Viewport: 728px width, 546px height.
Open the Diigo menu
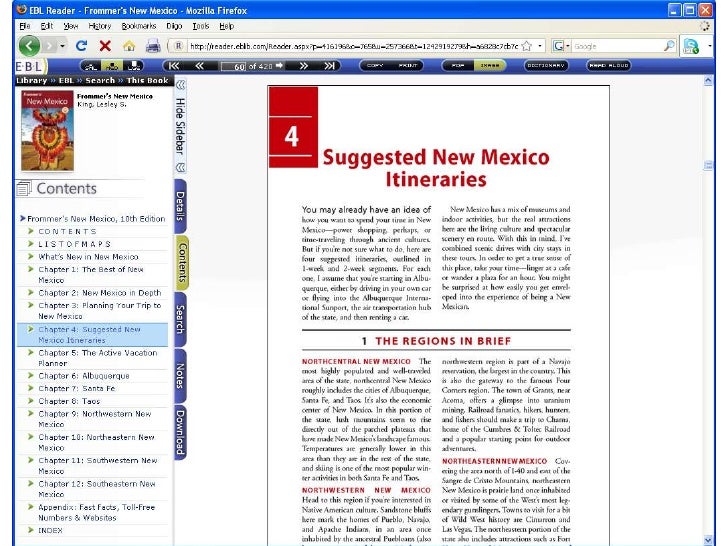tap(174, 26)
